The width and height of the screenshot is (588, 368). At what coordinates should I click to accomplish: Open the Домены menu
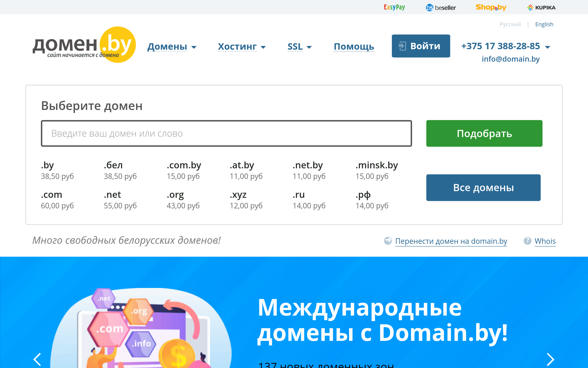[167, 46]
